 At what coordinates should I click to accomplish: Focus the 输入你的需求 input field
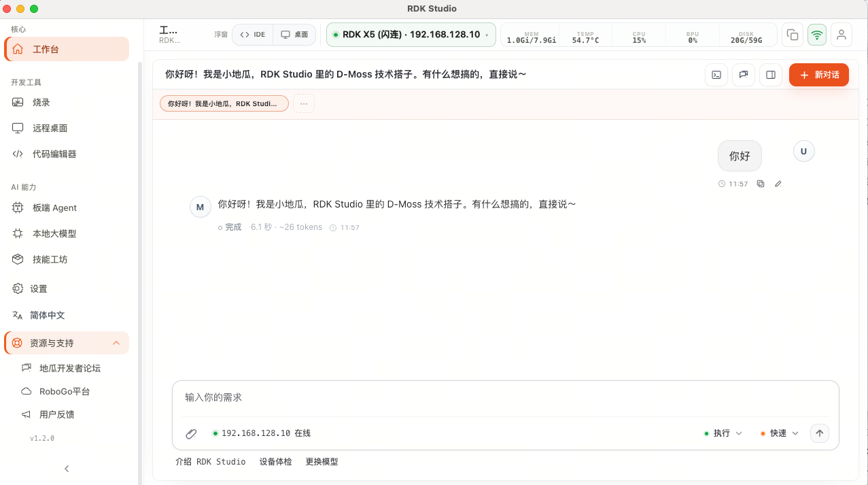pos(505,397)
